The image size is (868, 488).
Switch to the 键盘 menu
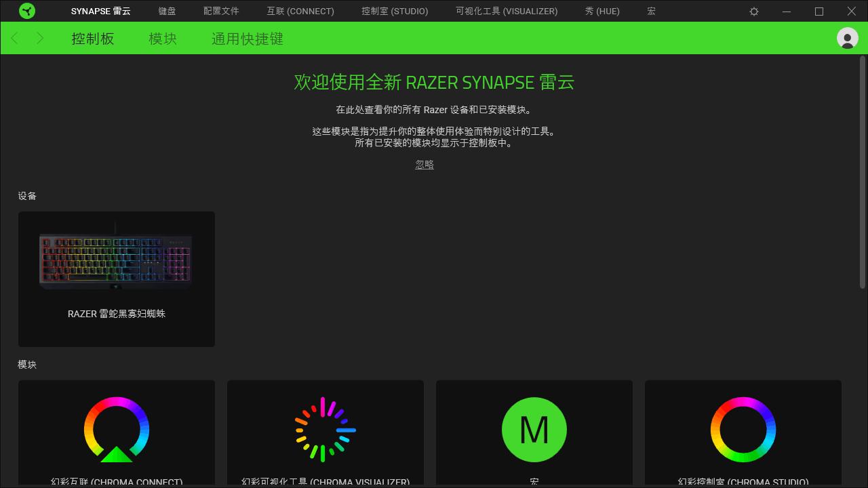pos(166,11)
